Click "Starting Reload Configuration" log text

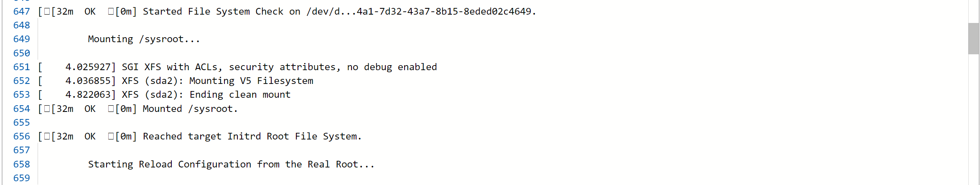coord(231,164)
